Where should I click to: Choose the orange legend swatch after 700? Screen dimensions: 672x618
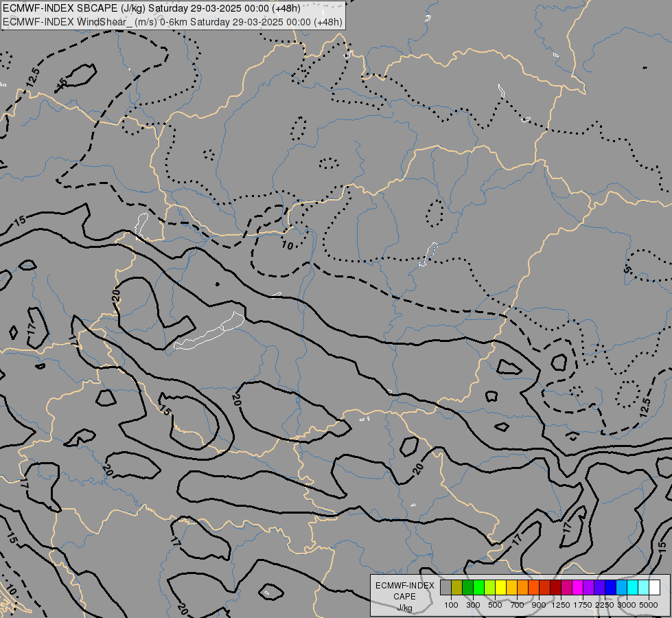point(523,588)
